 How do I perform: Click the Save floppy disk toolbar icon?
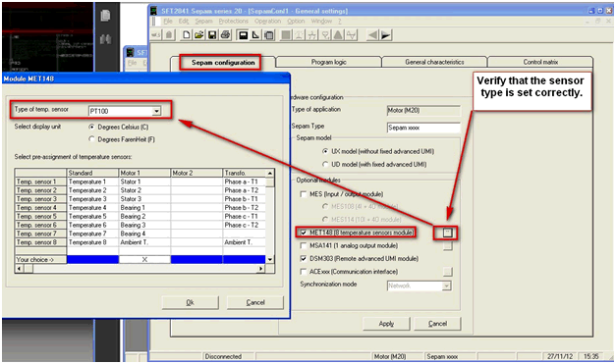pyautogui.click(x=212, y=35)
